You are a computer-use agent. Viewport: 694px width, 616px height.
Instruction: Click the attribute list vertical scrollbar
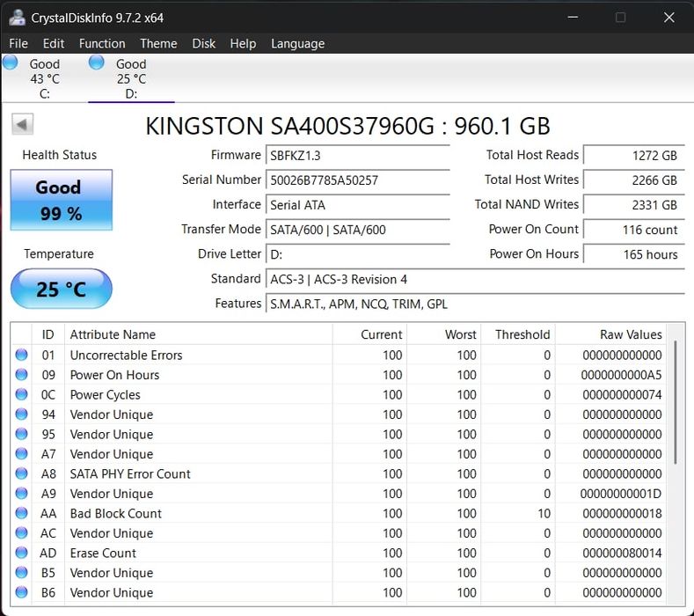pos(676,402)
